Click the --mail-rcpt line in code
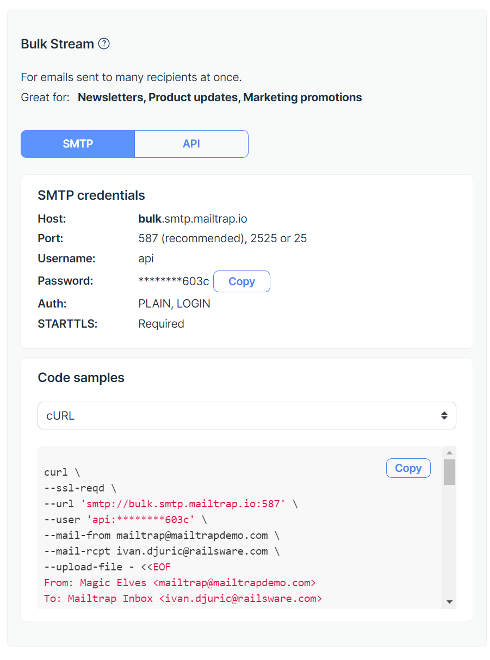Viewport: 490px width, 660px height. click(x=162, y=551)
